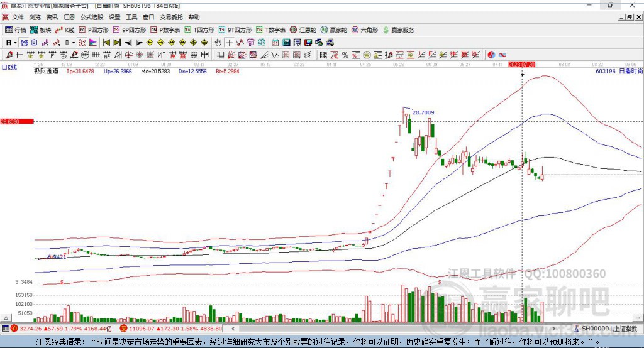The height and width of the screenshot is (348, 644).
Task: Open the P四方形 tool
Action: pyautogui.click(x=94, y=30)
